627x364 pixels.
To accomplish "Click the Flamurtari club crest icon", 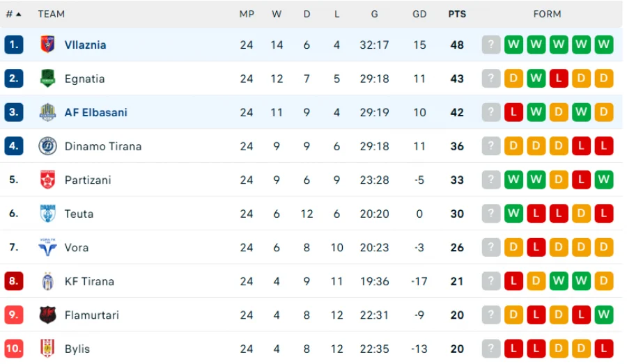I will point(47,315).
